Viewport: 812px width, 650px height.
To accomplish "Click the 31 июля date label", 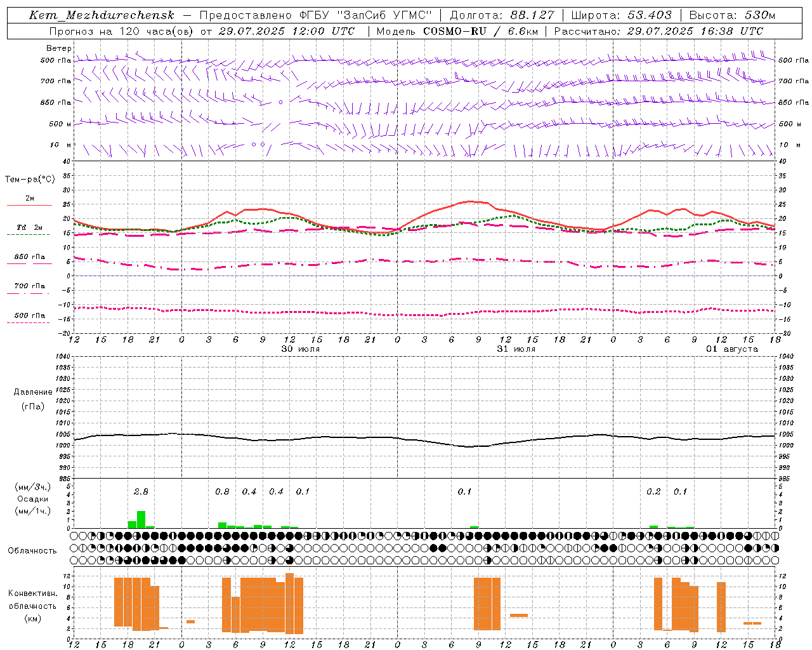I will pyautogui.click(x=516, y=349).
